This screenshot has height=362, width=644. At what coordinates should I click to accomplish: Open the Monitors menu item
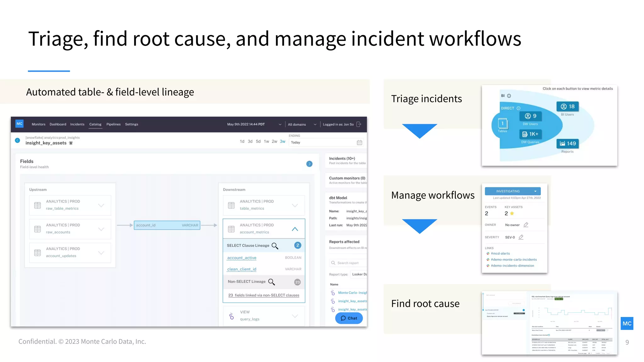click(x=38, y=124)
